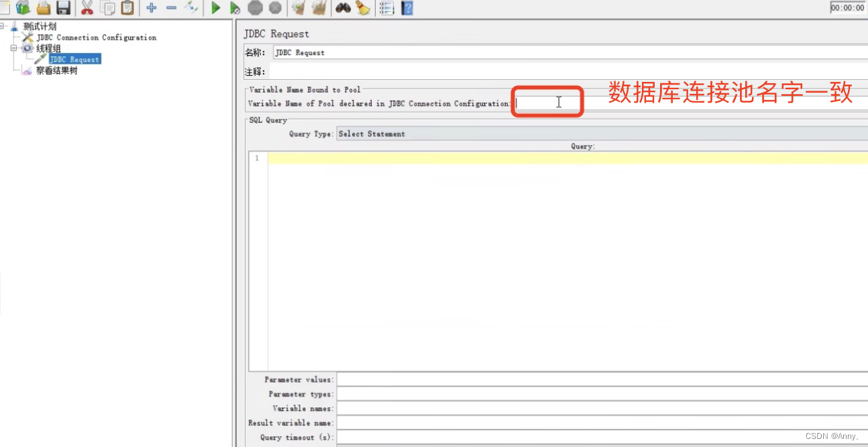
Task: Click the 测试计划 flask icon in the tree
Action: click(x=15, y=27)
